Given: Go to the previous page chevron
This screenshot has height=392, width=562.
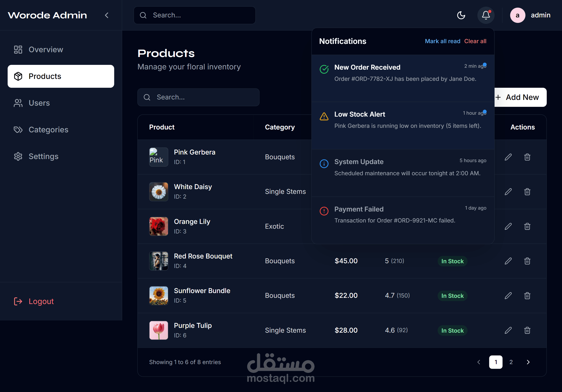Looking at the screenshot, I should coord(479,362).
